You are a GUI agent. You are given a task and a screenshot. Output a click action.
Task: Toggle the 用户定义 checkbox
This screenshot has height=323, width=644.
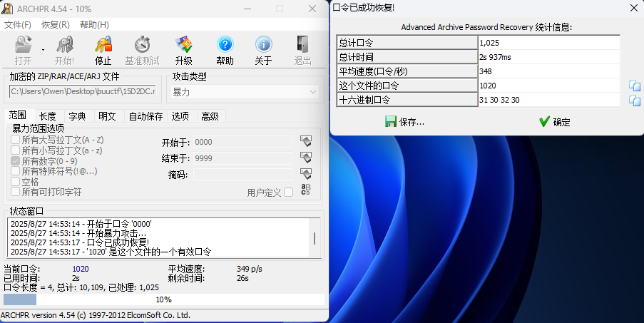(x=289, y=192)
